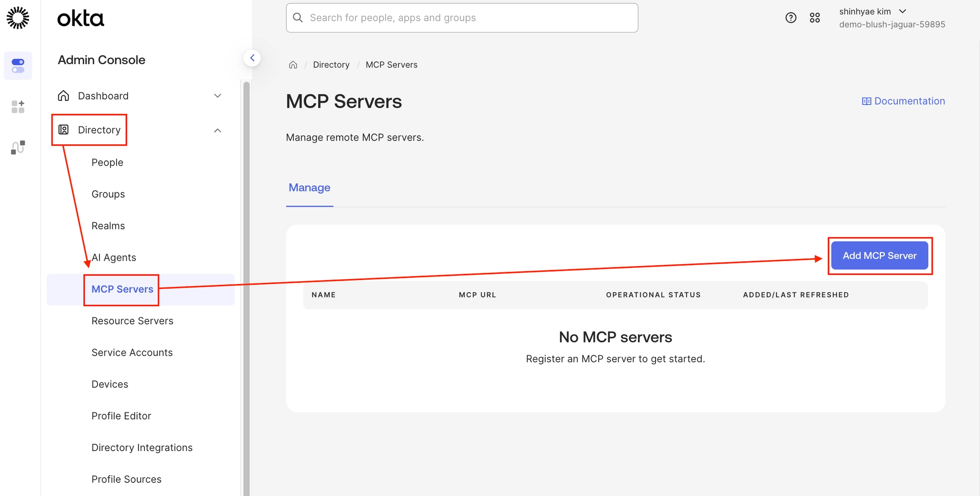Click the sidebar vertical scrollbar

pyautogui.click(x=246, y=288)
